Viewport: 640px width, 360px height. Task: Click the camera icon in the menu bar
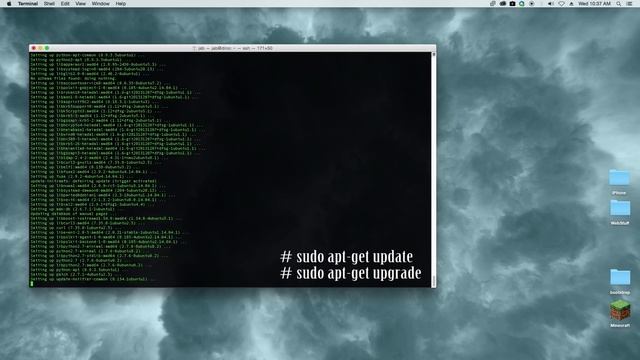pyautogui.click(x=512, y=4)
